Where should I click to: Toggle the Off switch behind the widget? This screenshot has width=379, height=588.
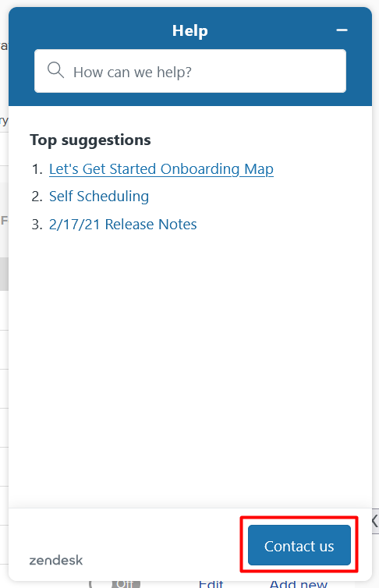[x=115, y=584]
